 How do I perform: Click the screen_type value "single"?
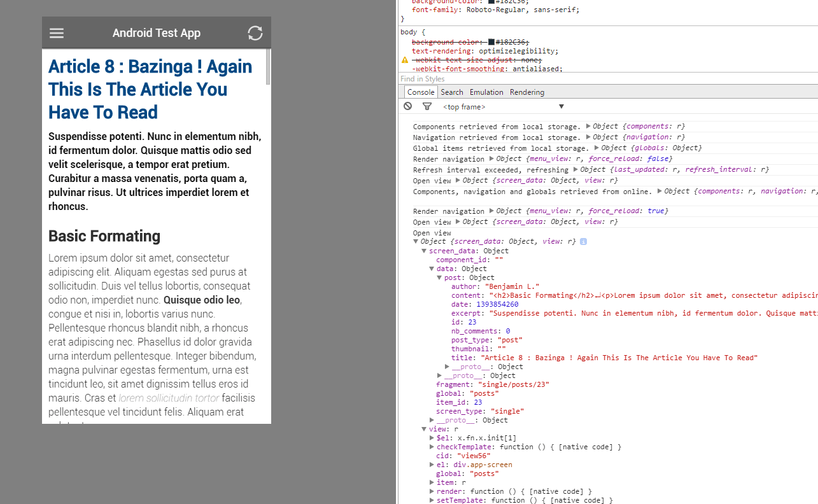pyautogui.click(x=507, y=411)
